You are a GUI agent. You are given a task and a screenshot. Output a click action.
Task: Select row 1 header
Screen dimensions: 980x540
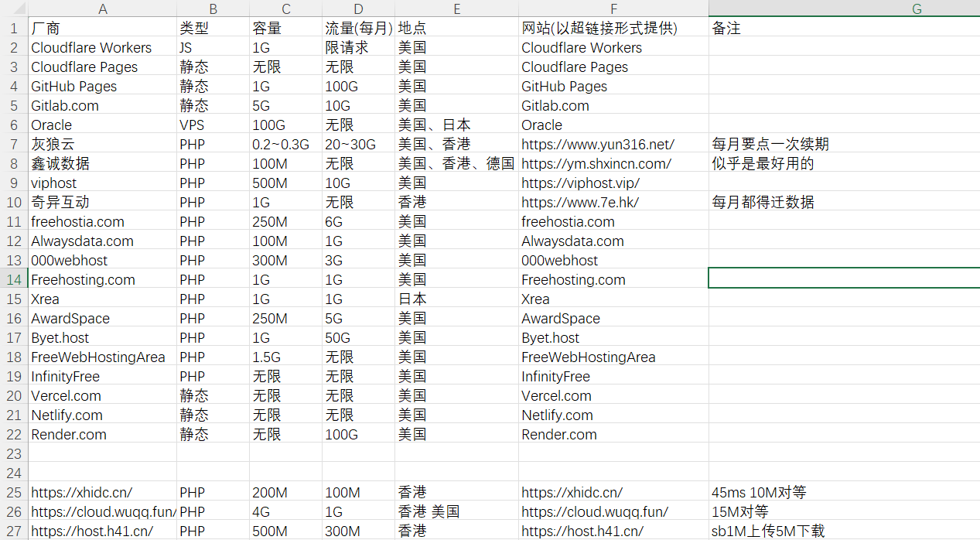coord(14,28)
